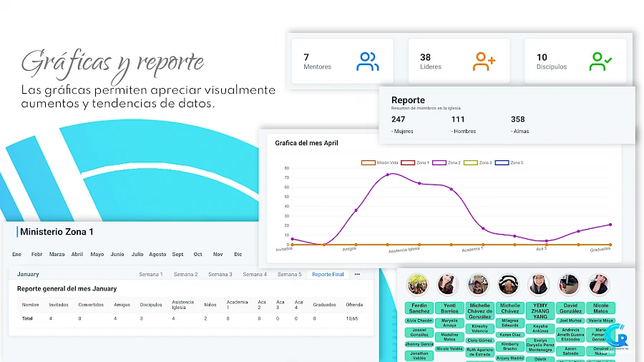Screen dimensions: 644x362
Task: Click the 111 Hombres value in Reporte
Action: [458, 119]
